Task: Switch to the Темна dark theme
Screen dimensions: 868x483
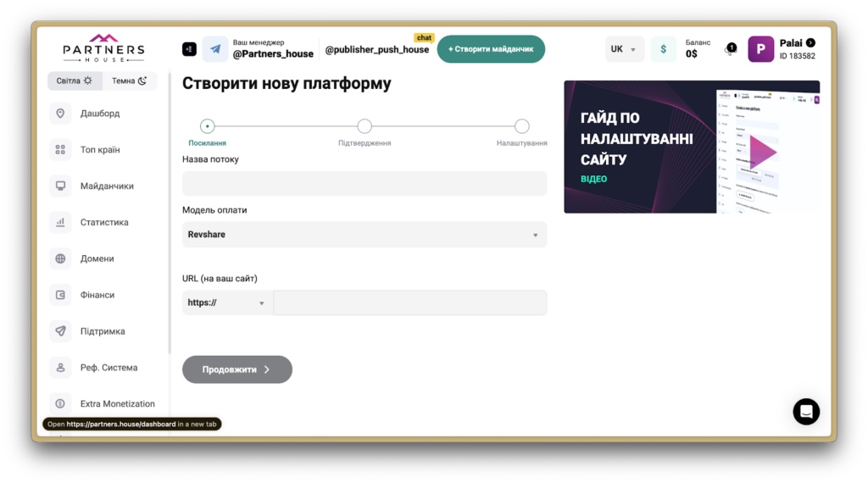Action: pos(130,81)
